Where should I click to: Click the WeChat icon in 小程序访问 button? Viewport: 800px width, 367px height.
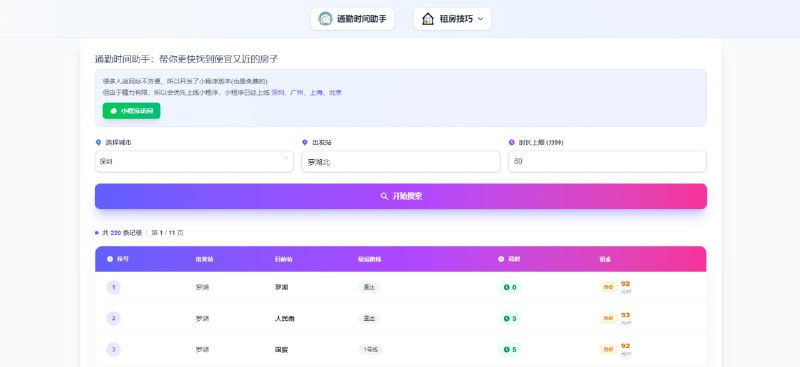[x=113, y=111]
